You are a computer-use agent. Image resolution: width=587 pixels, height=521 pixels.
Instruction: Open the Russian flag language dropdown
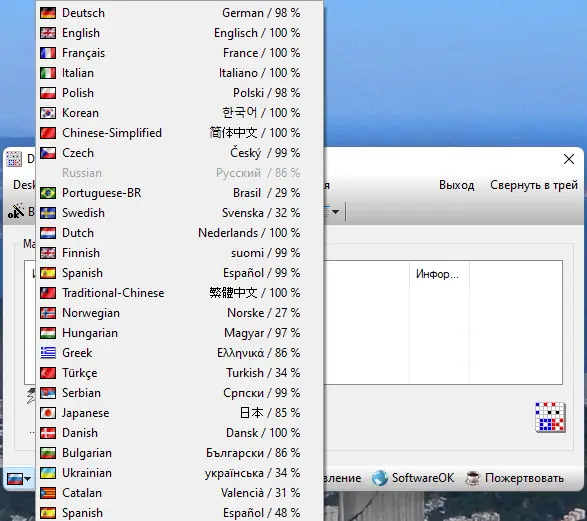point(19,478)
